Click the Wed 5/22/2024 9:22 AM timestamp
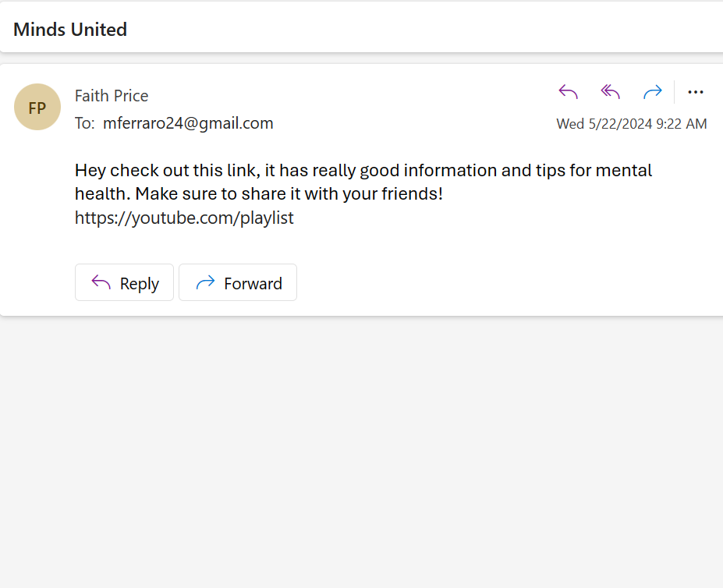This screenshot has height=588, width=723. (x=631, y=124)
